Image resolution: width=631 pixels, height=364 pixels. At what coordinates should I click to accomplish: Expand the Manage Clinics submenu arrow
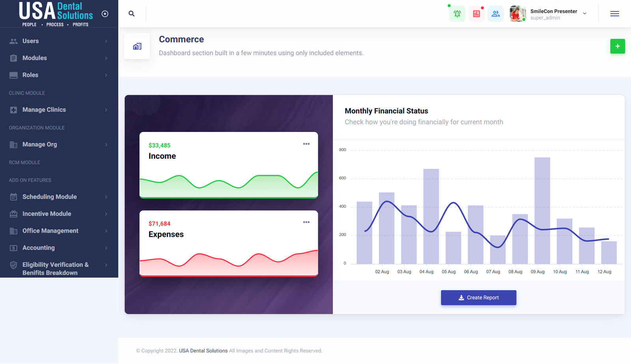(x=106, y=110)
